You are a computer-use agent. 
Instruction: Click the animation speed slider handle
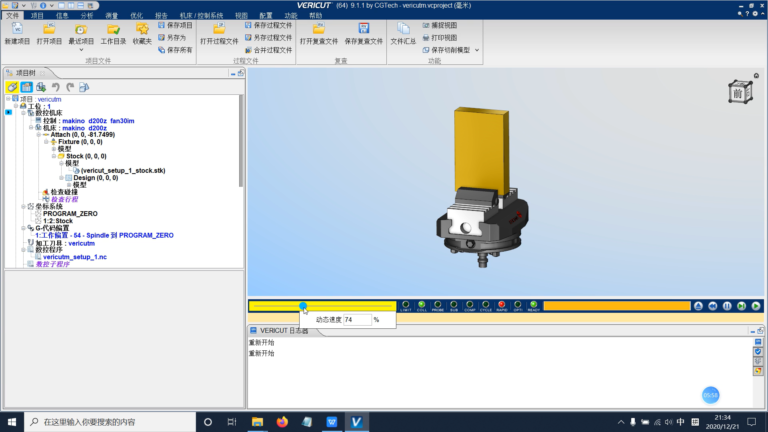click(303, 306)
